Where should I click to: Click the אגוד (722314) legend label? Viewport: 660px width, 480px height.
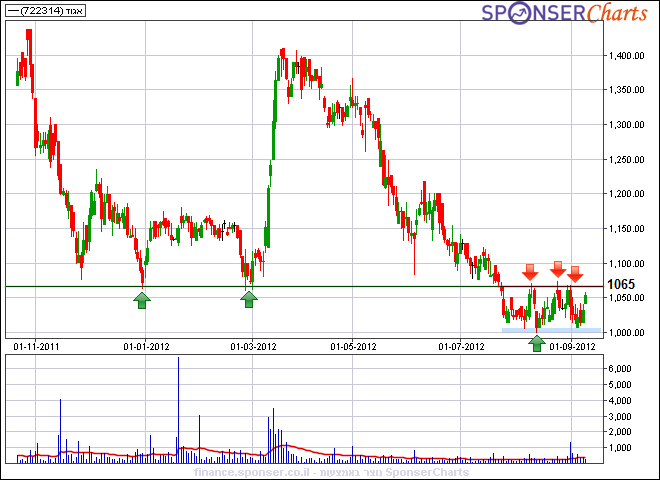click(45, 11)
